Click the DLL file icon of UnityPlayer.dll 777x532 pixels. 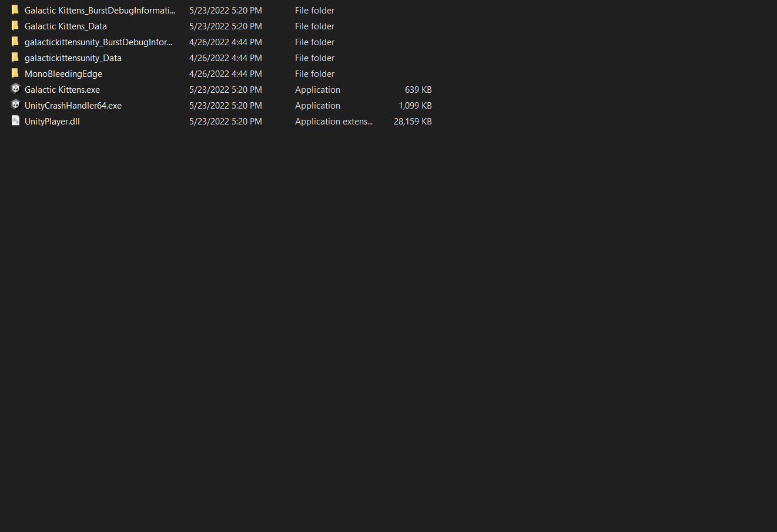16,121
